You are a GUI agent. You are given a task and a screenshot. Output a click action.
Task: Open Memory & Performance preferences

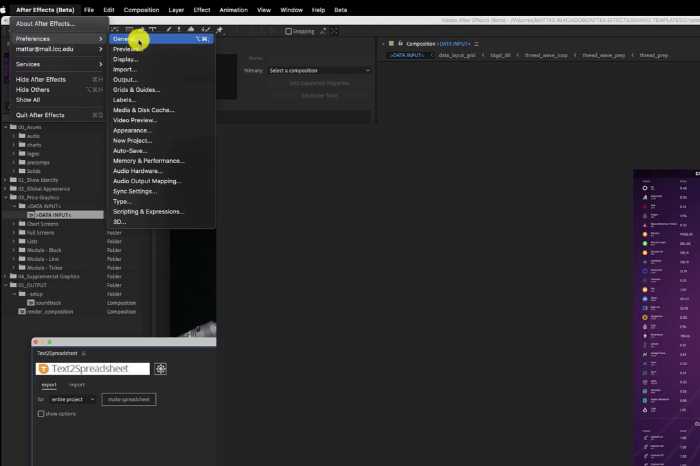[162, 161]
